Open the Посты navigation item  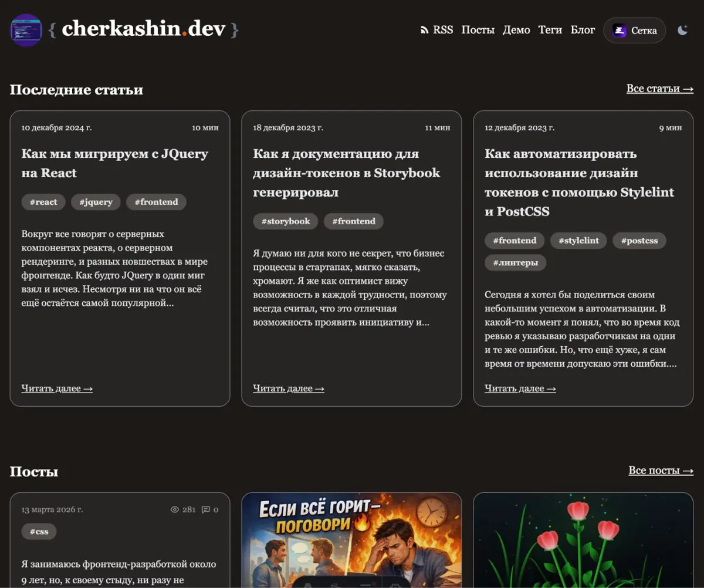tap(478, 30)
